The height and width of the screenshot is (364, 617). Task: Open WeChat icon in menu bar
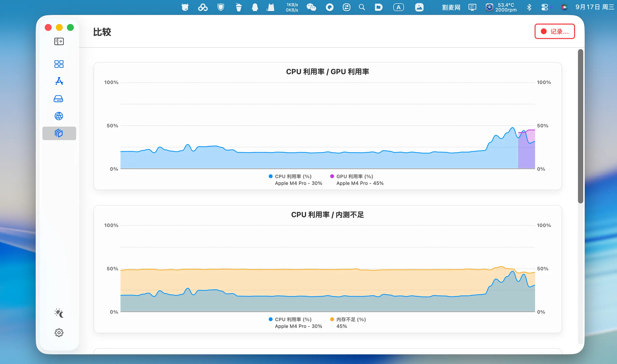311,7
